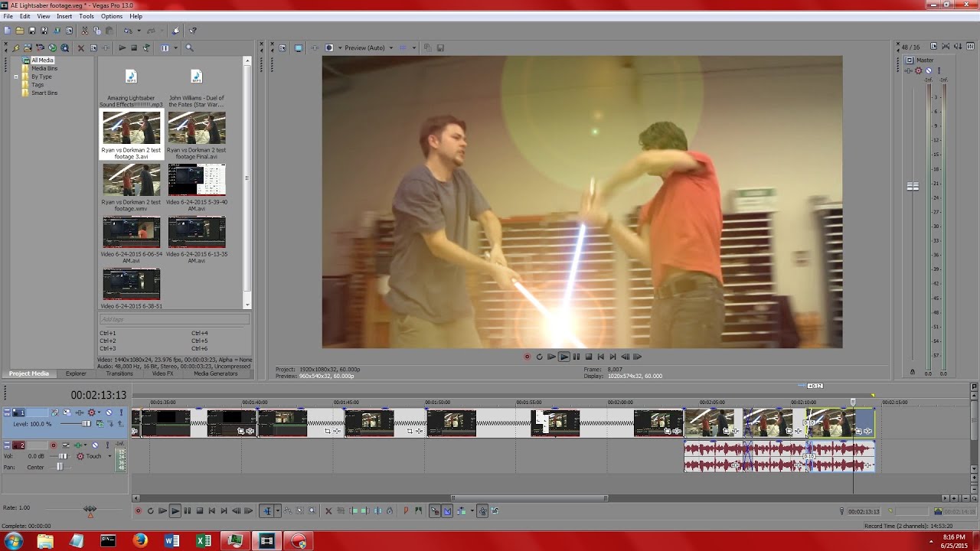Create a new project from toolbar
Viewport: 980px width, 551px height.
(8, 31)
